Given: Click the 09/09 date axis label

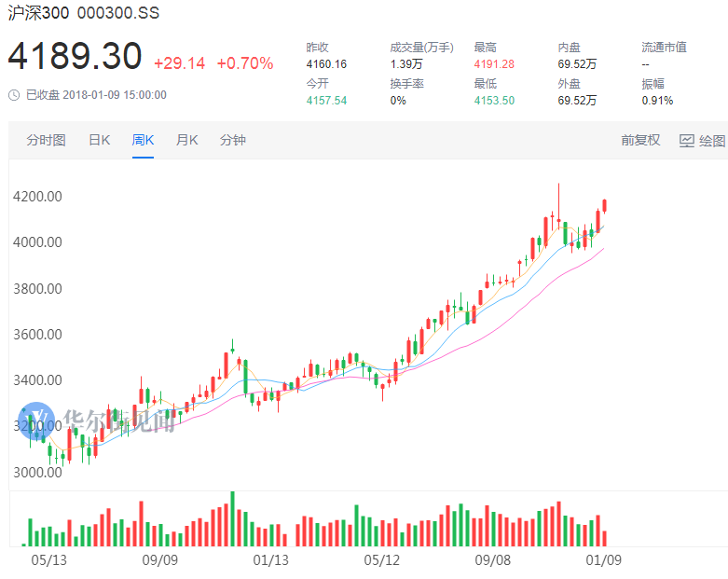Looking at the screenshot, I should pos(159,560).
